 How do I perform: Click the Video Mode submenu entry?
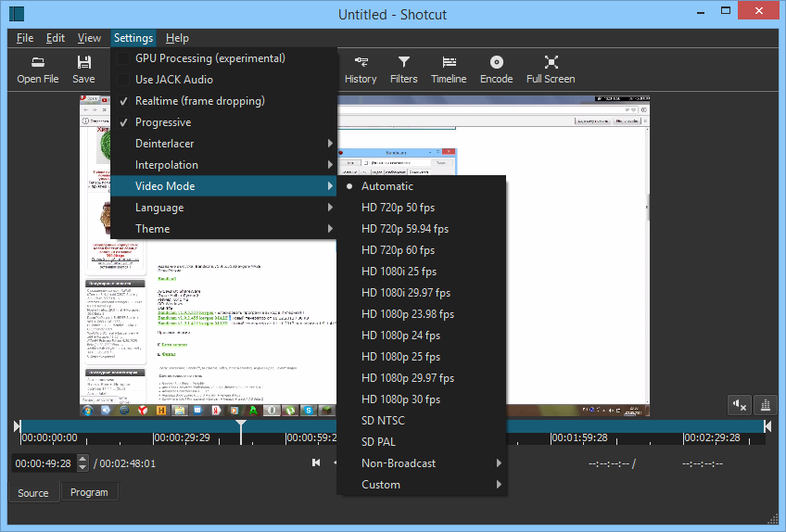pos(223,186)
